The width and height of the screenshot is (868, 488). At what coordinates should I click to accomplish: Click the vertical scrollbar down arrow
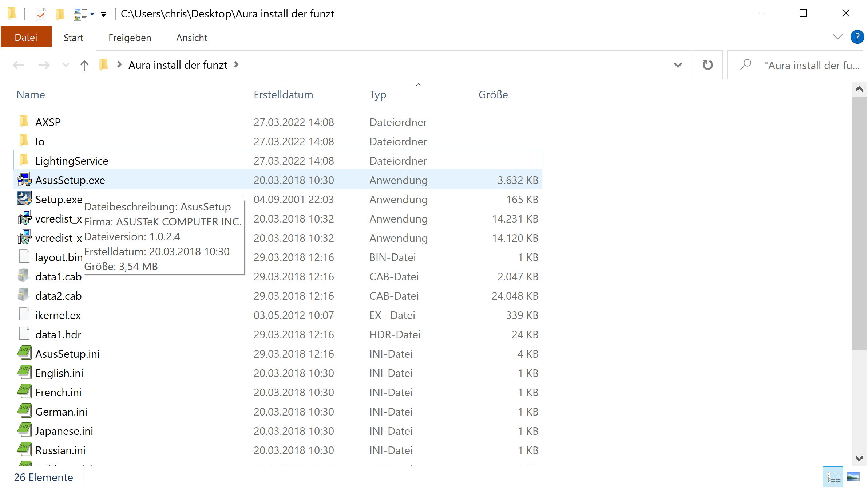pos(859,458)
